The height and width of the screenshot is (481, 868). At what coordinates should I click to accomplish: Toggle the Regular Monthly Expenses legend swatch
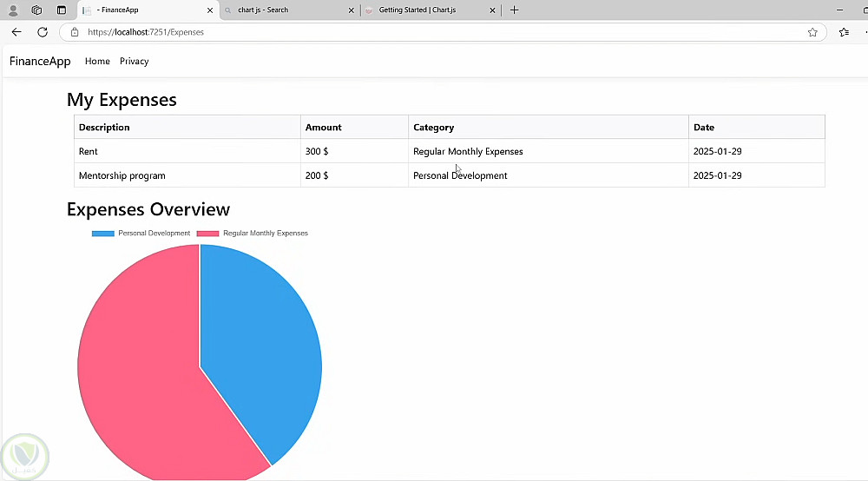click(207, 234)
